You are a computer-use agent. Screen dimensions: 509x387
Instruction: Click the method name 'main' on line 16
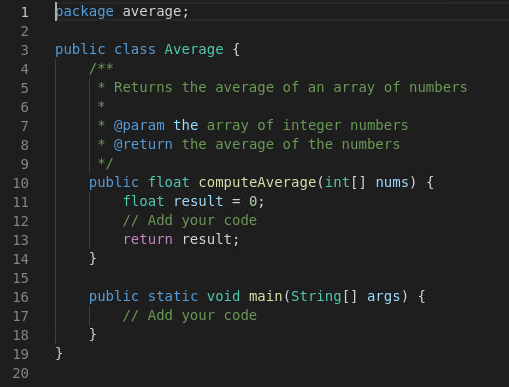click(266, 296)
